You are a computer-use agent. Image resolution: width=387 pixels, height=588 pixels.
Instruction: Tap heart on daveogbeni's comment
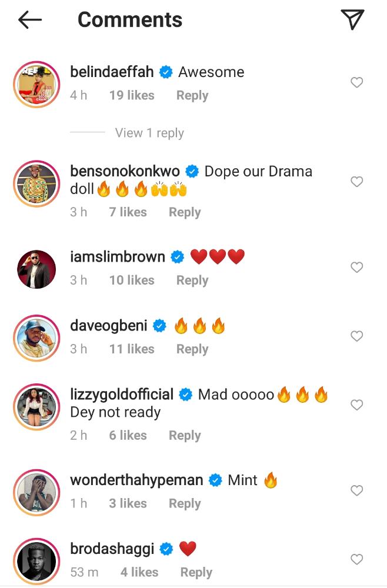(356, 336)
